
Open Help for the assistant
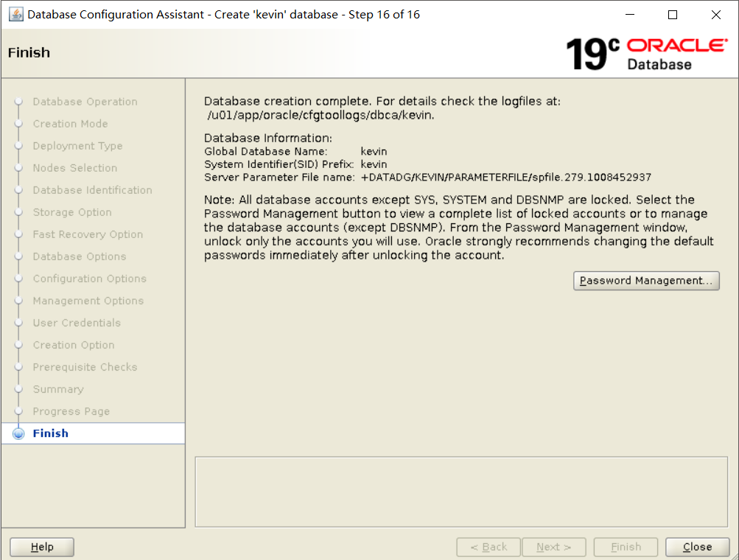pos(42,547)
